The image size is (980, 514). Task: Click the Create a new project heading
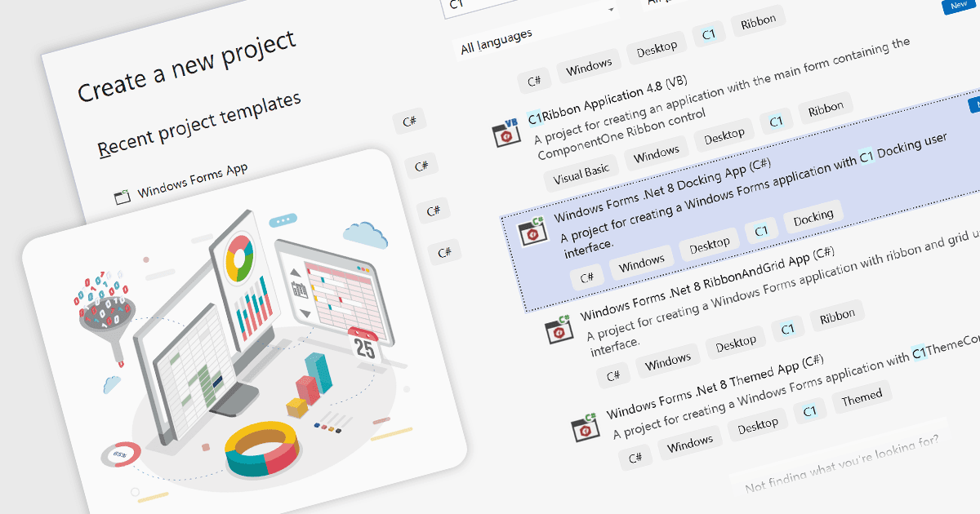click(187, 66)
